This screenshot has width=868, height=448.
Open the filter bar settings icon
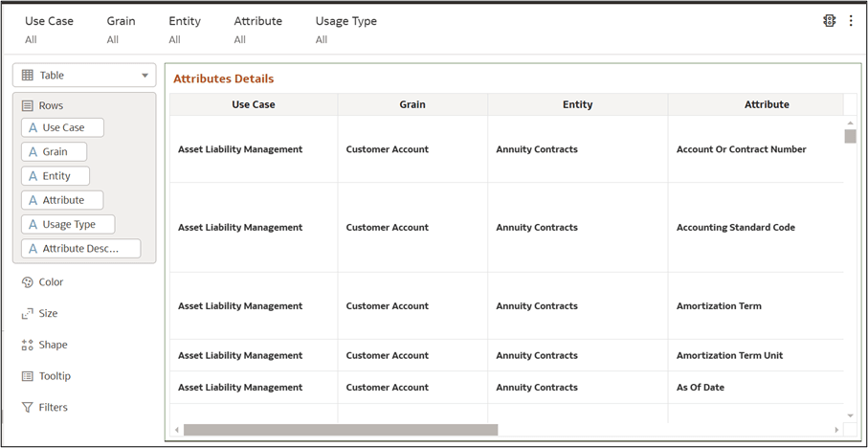830,21
